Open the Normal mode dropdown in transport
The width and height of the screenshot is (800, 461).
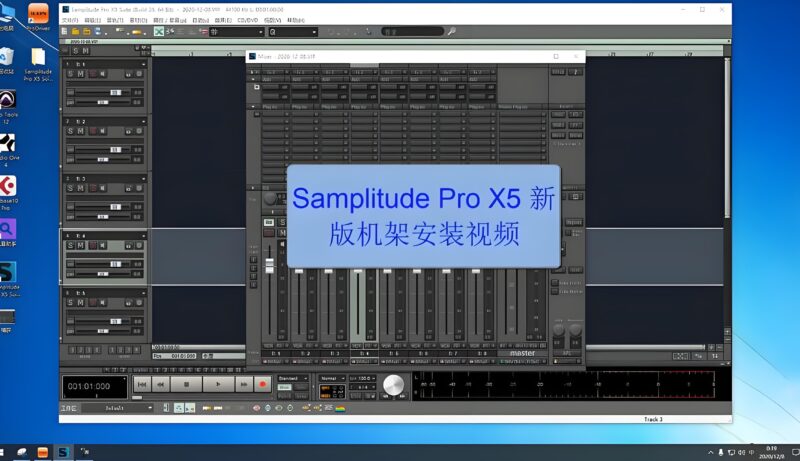click(333, 378)
